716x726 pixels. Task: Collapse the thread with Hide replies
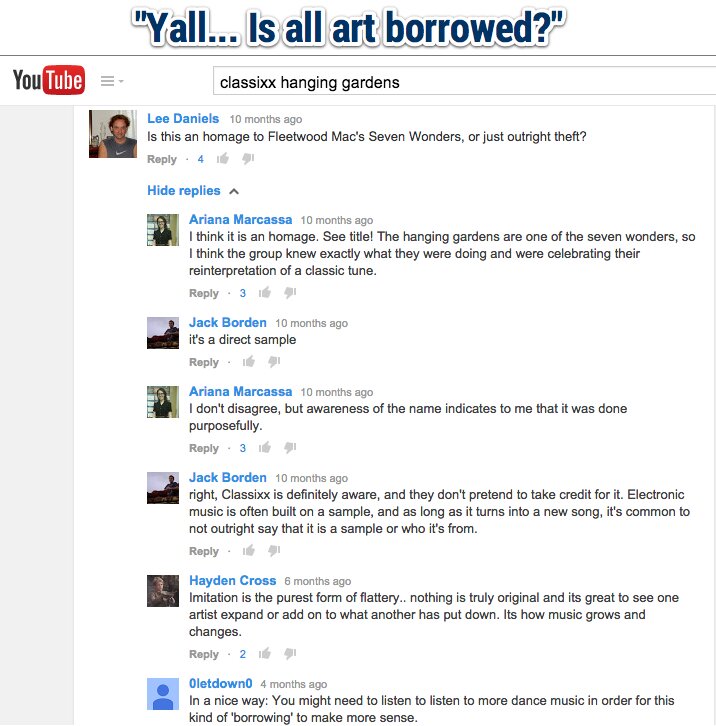pos(183,191)
